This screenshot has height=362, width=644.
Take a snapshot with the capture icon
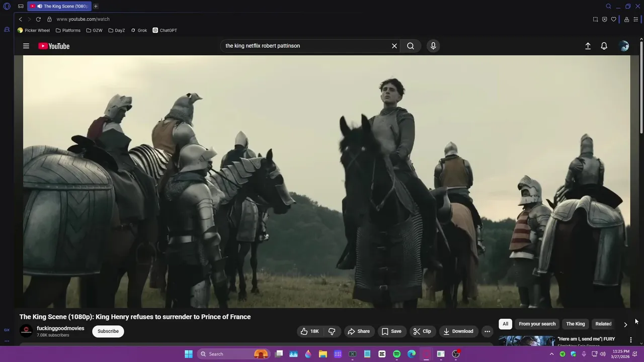coord(595,19)
